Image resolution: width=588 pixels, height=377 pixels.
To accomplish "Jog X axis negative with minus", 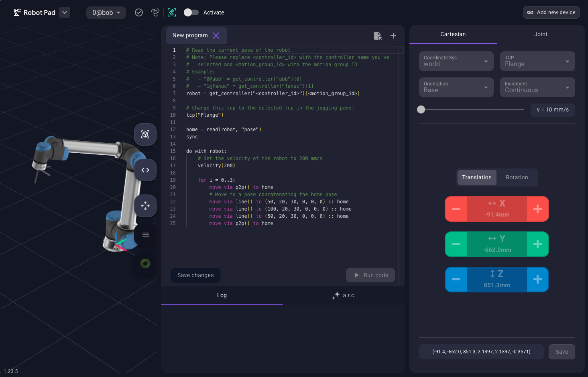I will pyautogui.click(x=456, y=209).
